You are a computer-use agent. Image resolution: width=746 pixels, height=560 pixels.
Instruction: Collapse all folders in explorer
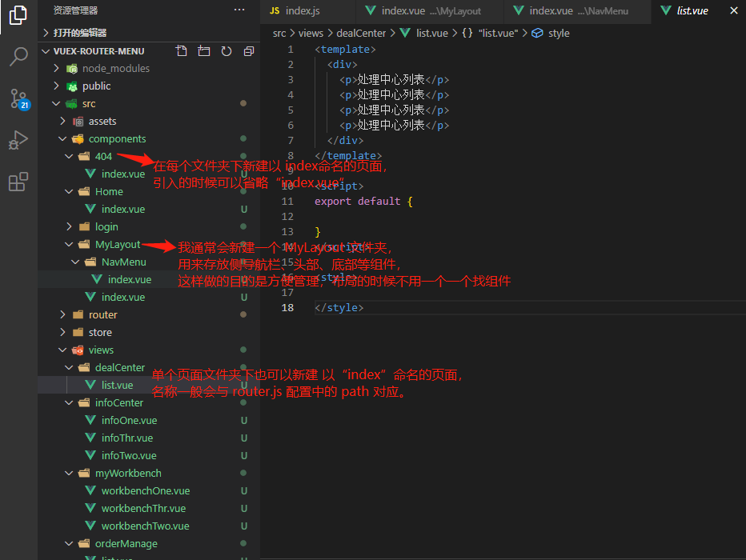click(x=249, y=51)
